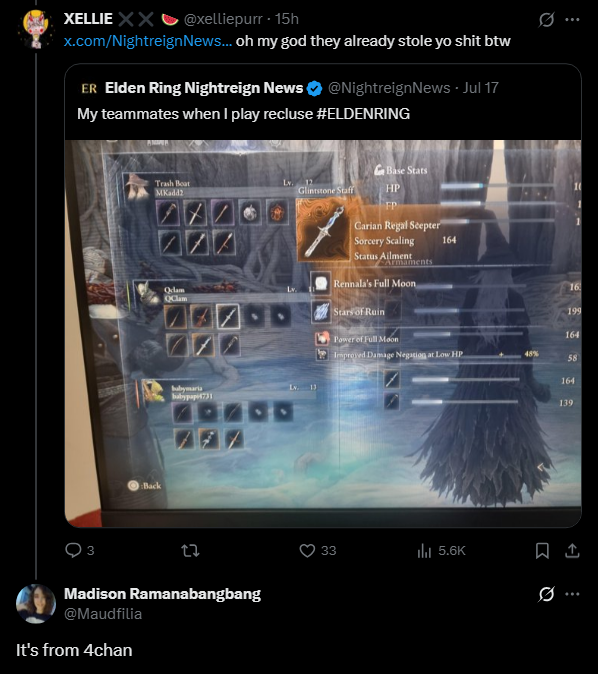Click the #ELDENRING hashtag
The image size is (598, 674).
(x=363, y=114)
